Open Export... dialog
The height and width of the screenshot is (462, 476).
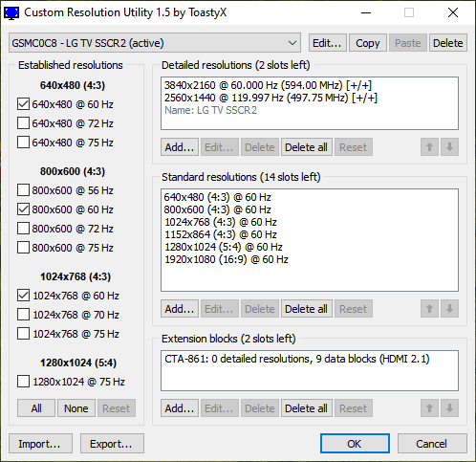112,444
